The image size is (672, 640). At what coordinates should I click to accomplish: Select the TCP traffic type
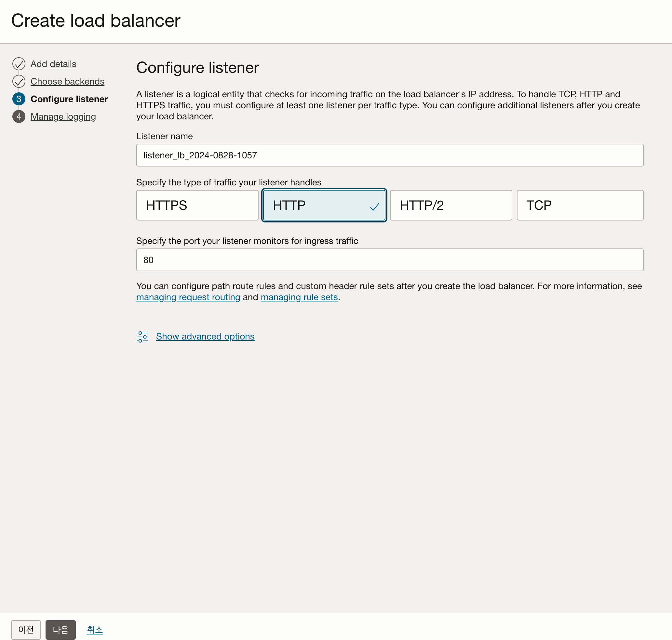(x=580, y=206)
